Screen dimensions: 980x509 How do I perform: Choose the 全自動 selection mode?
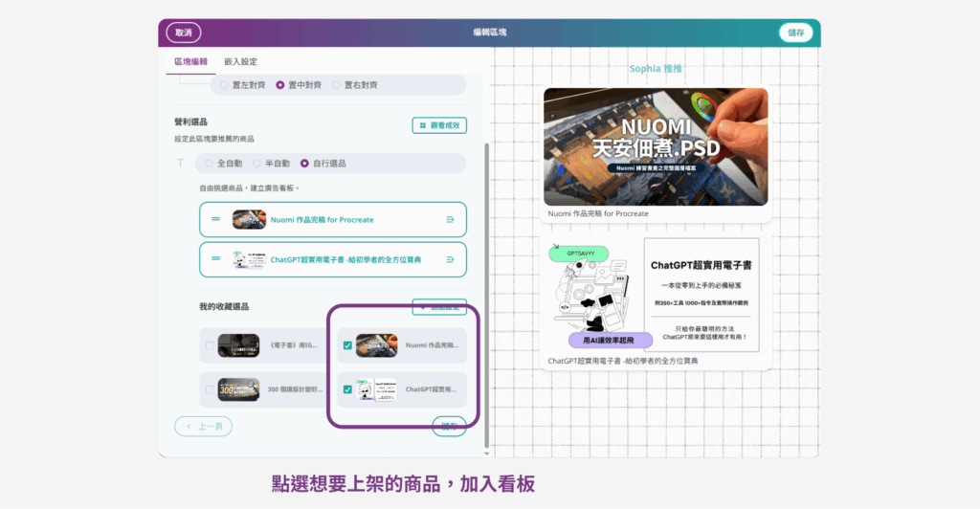(x=210, y=164)
